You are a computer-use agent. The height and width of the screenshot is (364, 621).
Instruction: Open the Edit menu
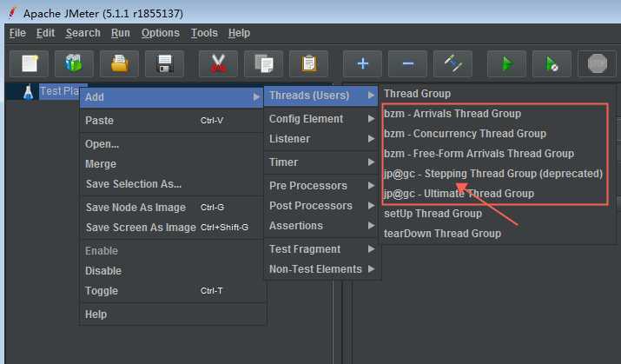(45, 33)
